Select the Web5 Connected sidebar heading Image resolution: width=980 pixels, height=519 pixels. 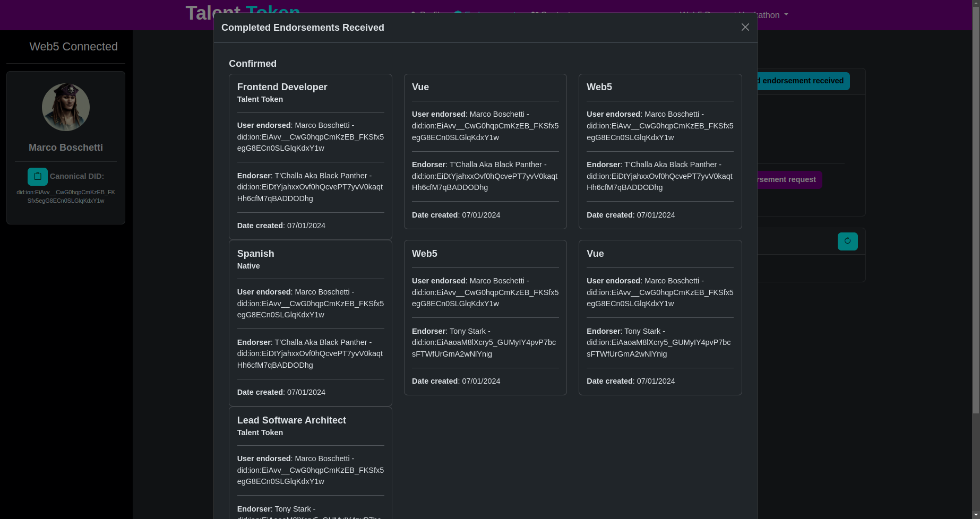click(x=74, y=47)
